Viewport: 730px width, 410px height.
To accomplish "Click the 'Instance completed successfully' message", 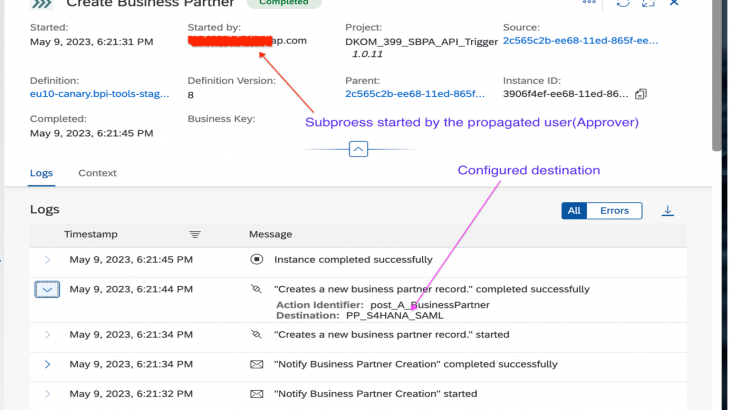I will tap(353, 260).
